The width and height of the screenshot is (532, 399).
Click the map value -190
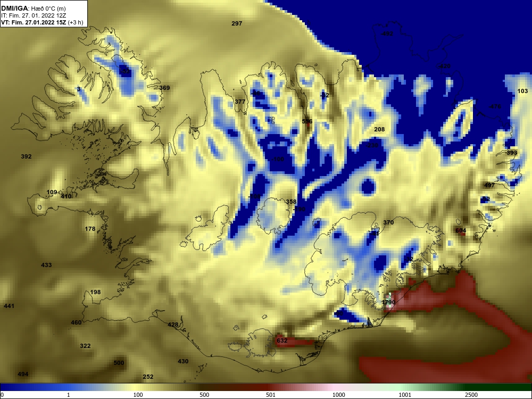click(298, 209)
